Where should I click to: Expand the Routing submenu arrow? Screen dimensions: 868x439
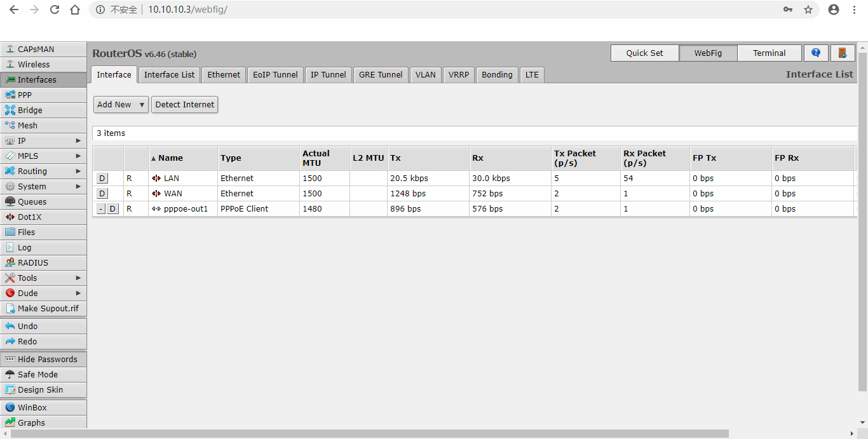[78, 171]
